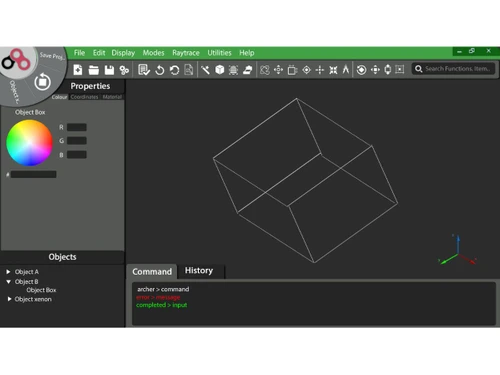Click the crosshair plus toolbar icon

[320, 70]
